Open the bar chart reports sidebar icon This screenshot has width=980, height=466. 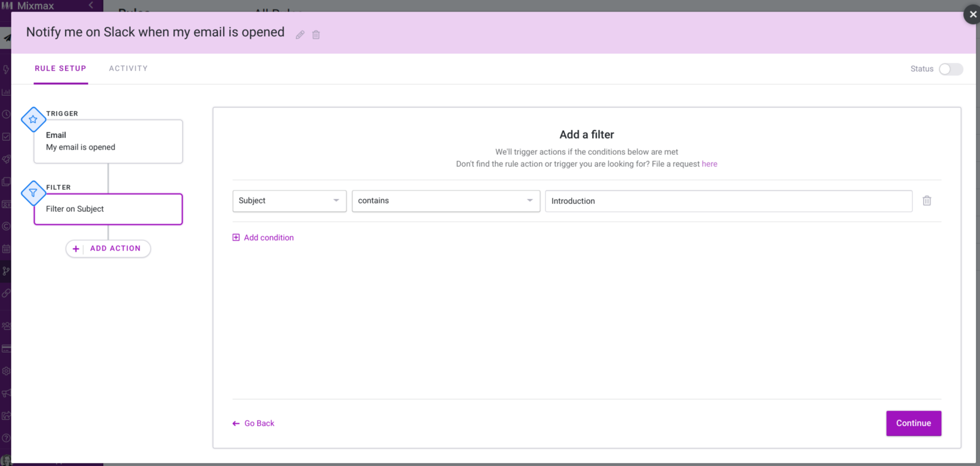click(x=6, y=92)
